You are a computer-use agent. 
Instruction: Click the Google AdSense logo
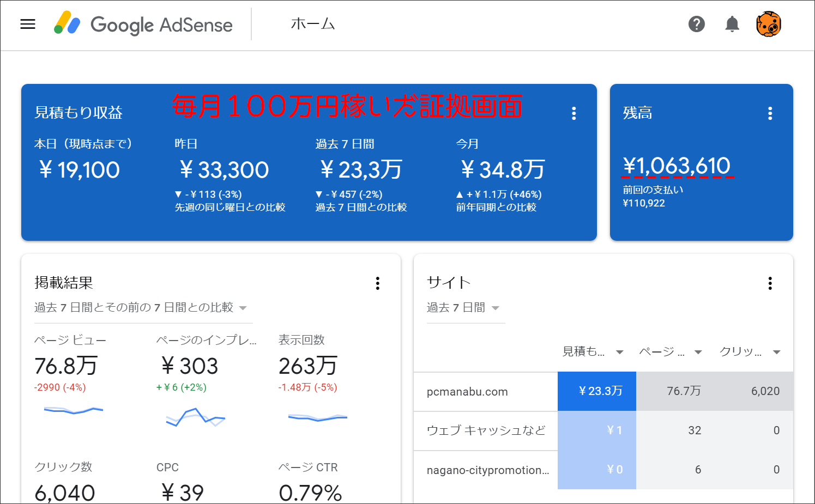pos(143,24)
